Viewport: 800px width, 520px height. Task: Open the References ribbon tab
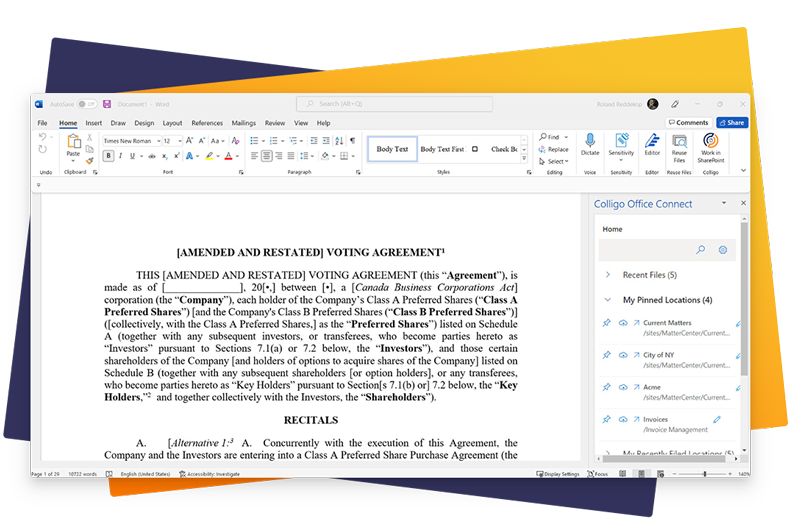(207, 123)
